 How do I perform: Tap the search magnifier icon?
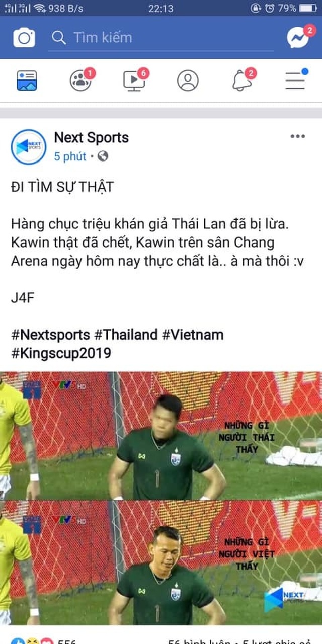(x=59, y=38)
